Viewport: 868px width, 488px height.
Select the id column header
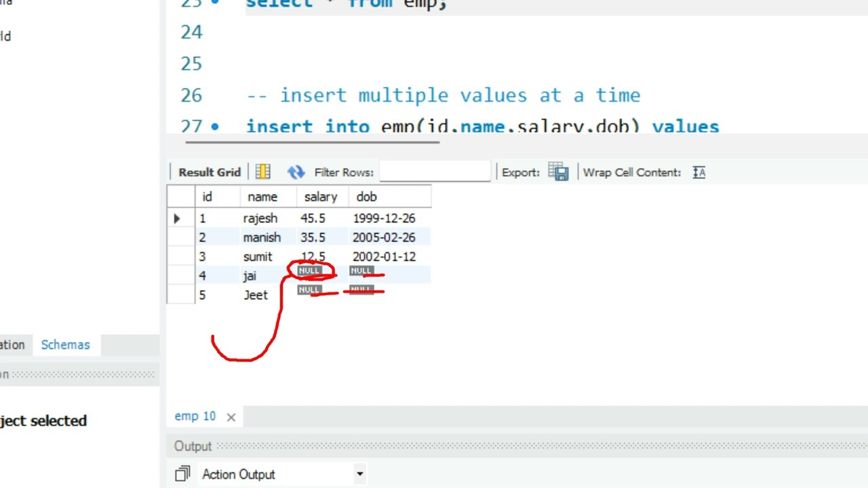pyautogui.click(x=218, y=197)
